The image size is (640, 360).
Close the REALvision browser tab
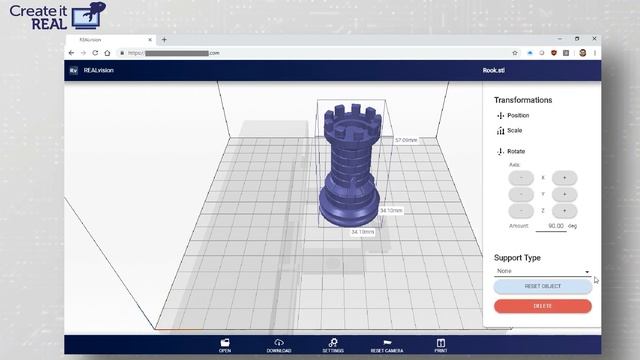pyautogui.click(x=150, y=40)
